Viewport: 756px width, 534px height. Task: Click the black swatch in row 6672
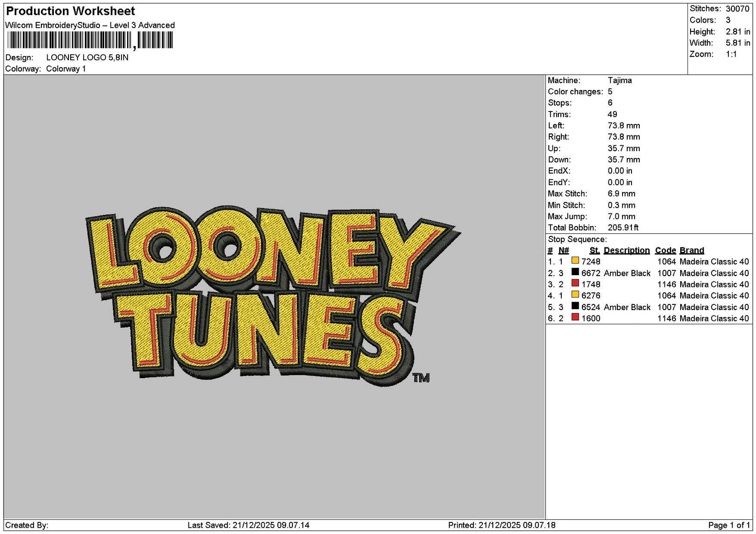pos(575,272)
